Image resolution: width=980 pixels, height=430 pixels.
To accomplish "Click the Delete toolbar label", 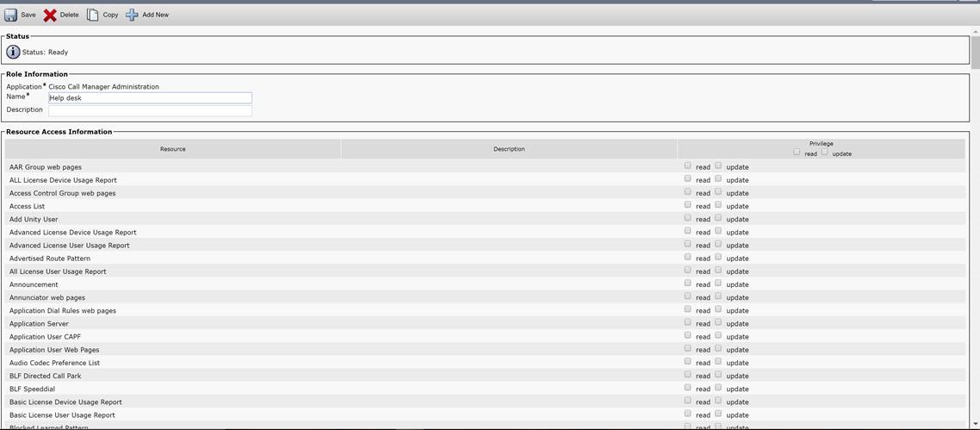I will [x=70, y=15].
